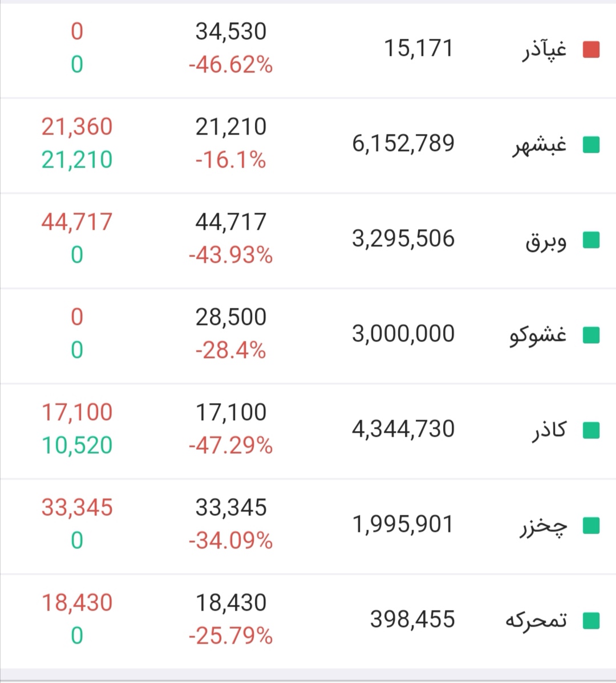Click the green status square beside تمحرکه
This screenshot has height=683, width=616.
(x=591, y=621)
